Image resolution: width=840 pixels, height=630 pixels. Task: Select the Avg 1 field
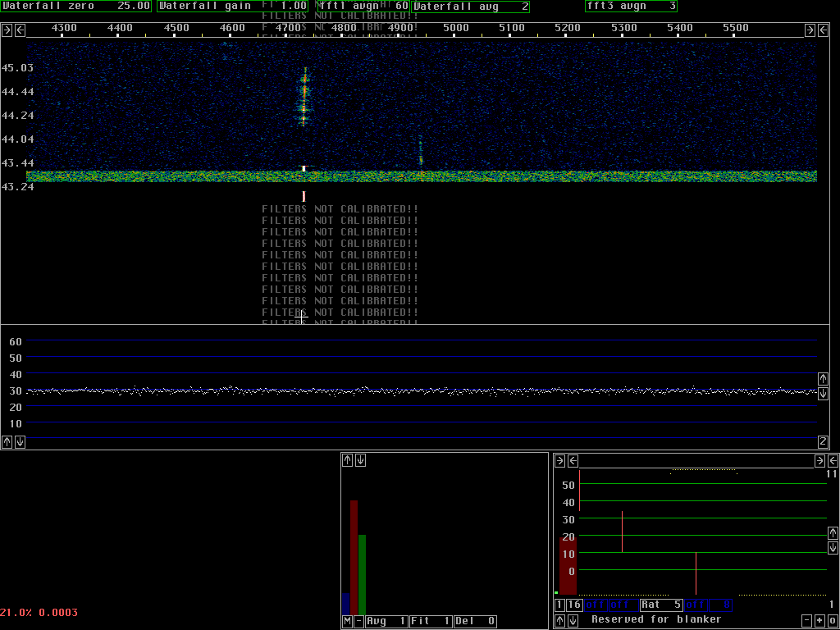(386, 622)
